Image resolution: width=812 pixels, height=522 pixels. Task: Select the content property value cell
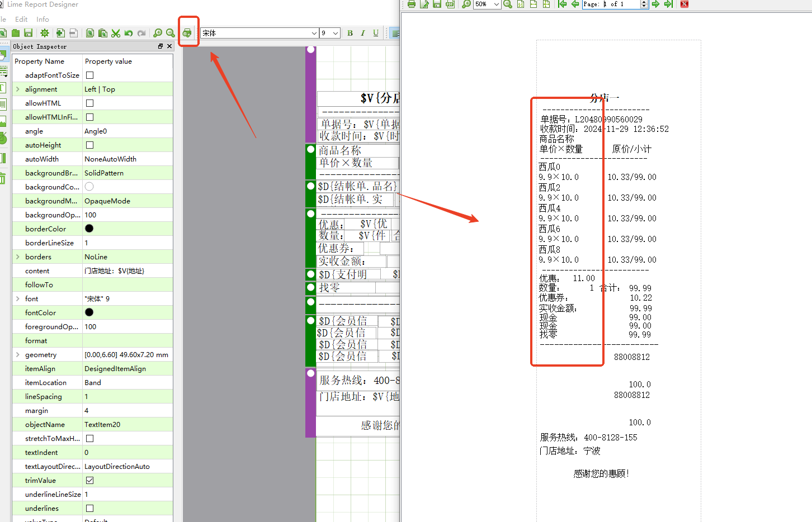(x=128, y=271)
